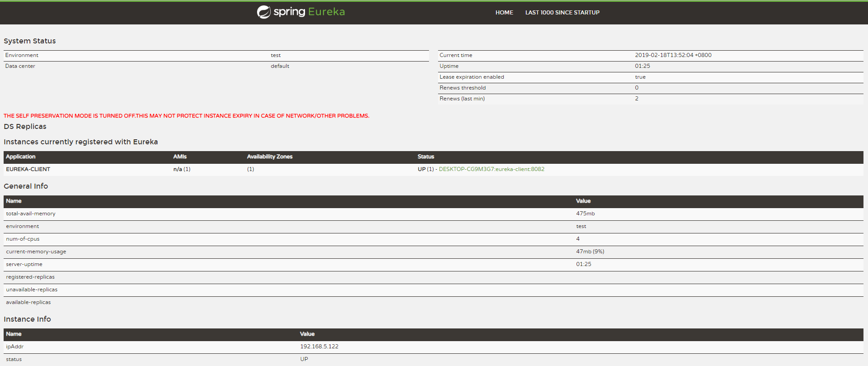Image resolution: width=868 pixels, height=366 pixels.
Task: Select the EUREKA-CLIENT application name
Action: pos(28,169)
